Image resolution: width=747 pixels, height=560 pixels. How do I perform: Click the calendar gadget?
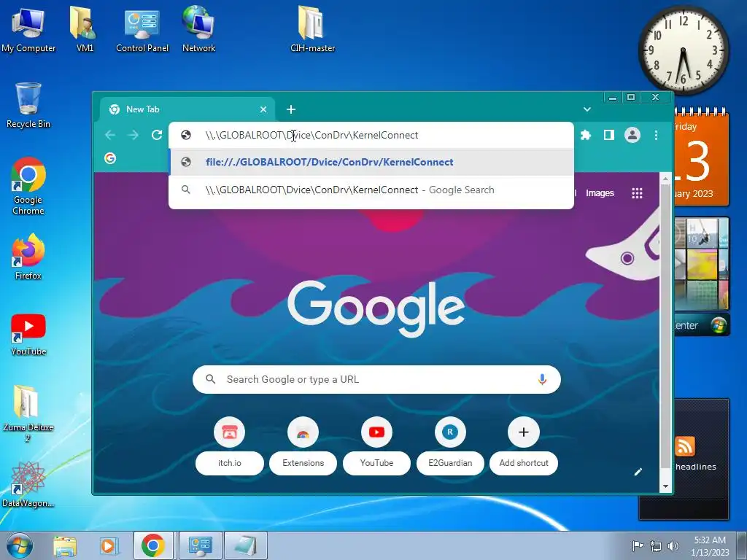[x=701, y=158]
